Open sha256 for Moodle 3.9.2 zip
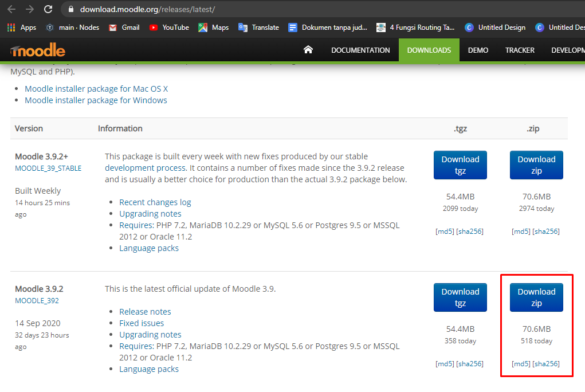This screenshot has width=585, height=392. (546, 364)
